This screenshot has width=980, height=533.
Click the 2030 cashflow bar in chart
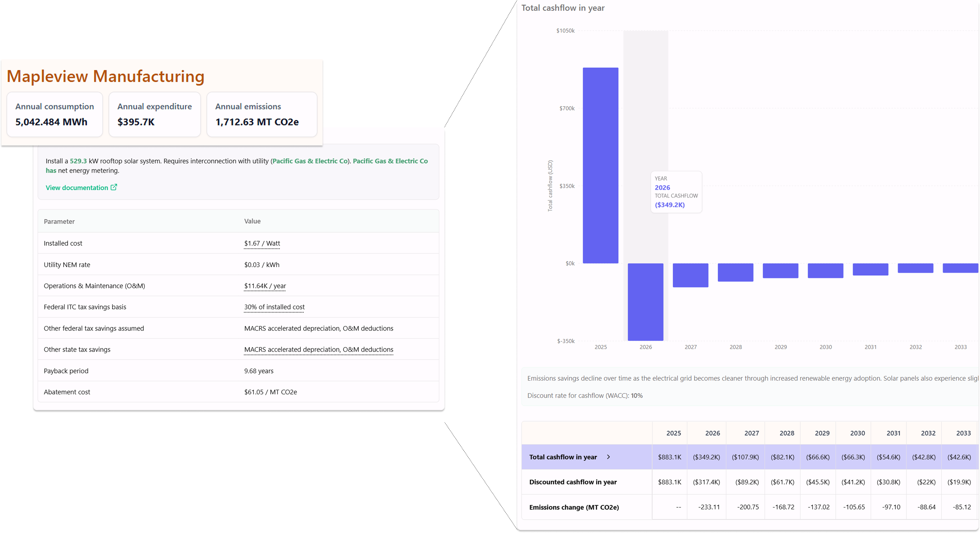825,271
